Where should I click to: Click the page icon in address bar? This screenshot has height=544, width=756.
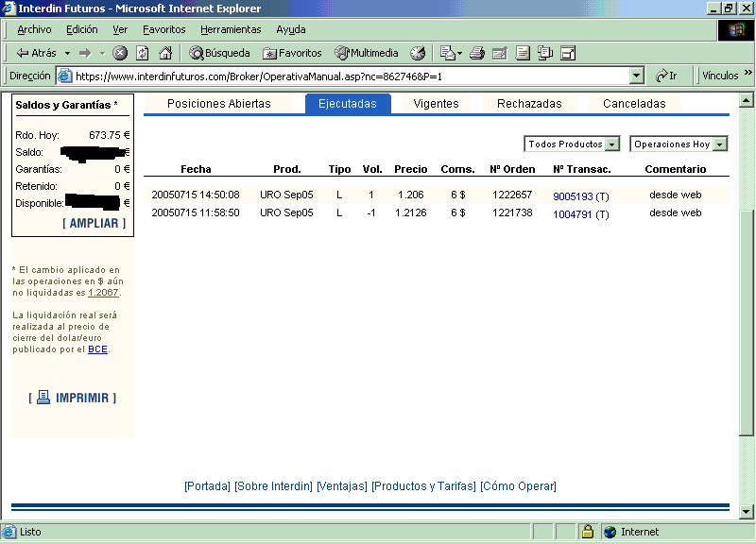coord(64,76)
